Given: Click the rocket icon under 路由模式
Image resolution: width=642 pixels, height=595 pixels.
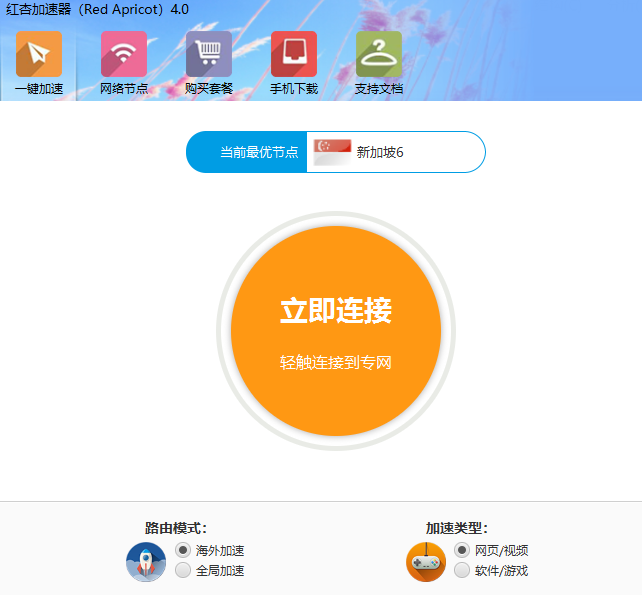Looking at the screenshot, I should [146, 562].
